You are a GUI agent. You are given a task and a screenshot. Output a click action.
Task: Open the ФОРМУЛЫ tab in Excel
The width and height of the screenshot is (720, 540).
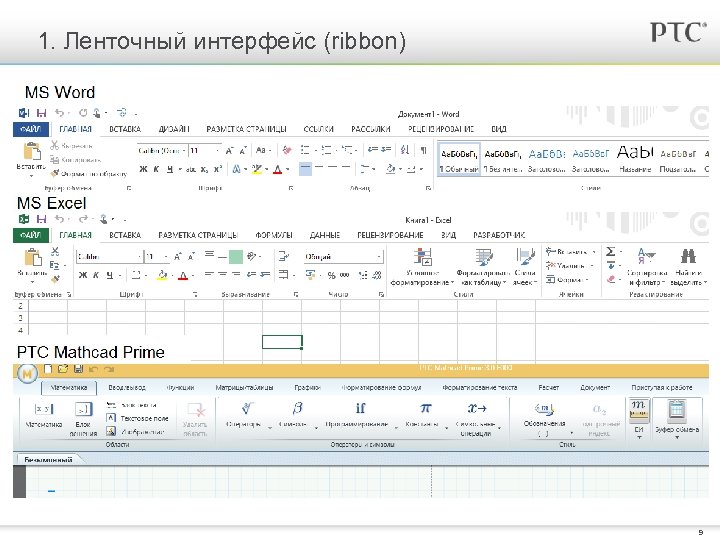click(274, 235)
